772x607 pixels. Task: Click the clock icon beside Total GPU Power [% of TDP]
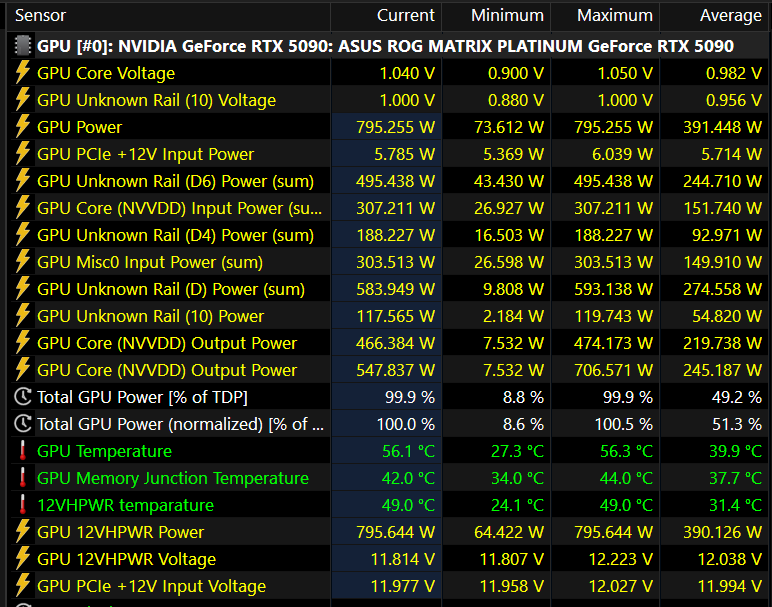point(23,397)
